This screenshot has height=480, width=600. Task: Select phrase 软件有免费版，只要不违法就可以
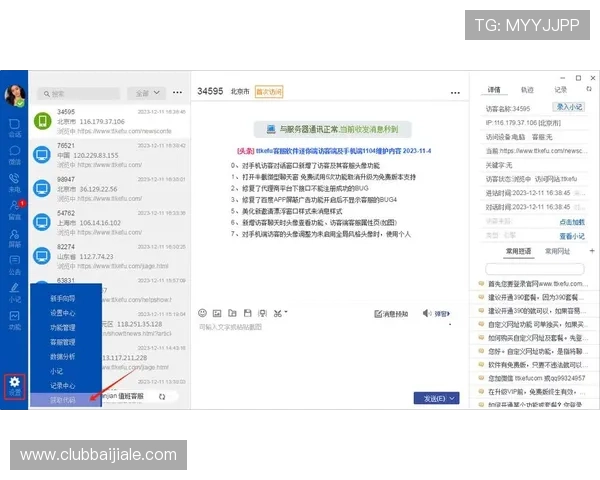pyautogui.click(x=534, y=365)
